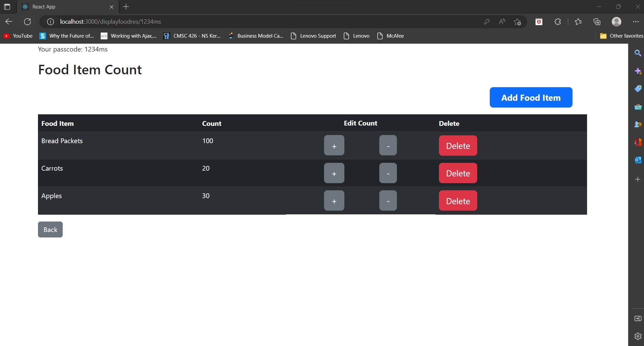Open the Extensions puzzle-piece menu
Viewport: 644px width, 346px height.
pos(557,21)
